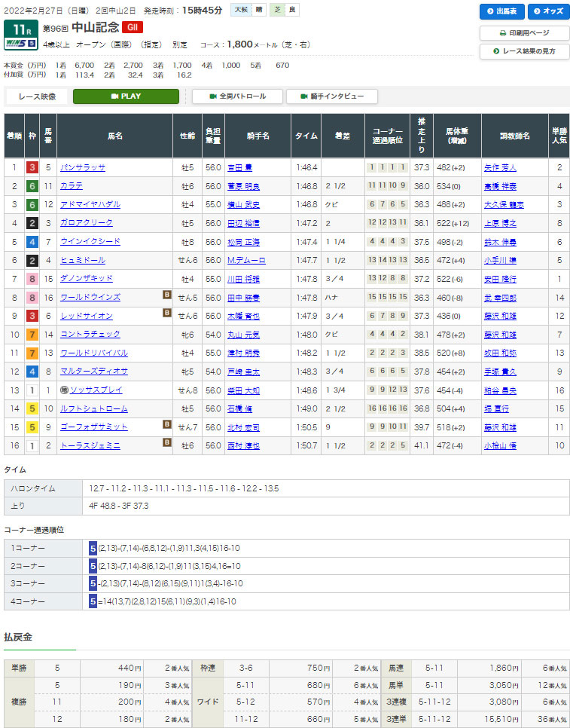The width and height of the screenshot is (570, 728).
Task: Click blue 5 marker in 1コーナー row
Action: click(93, 548)
